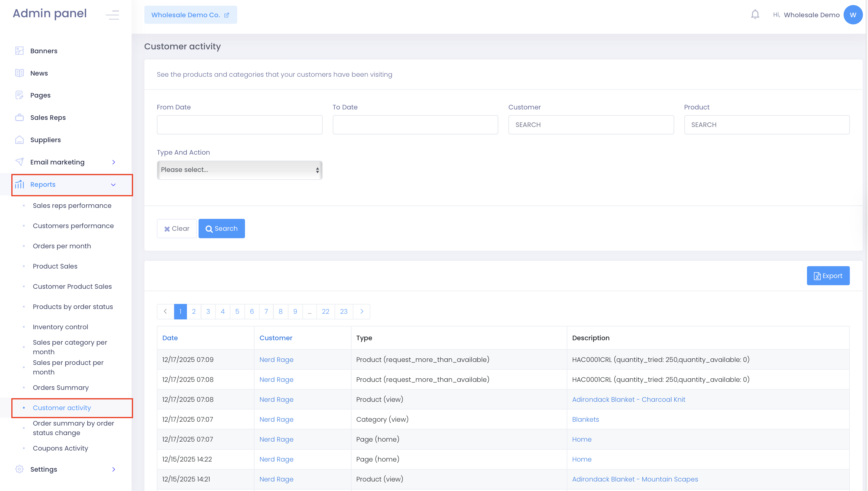Click the News sidebar icon
Viewport: 868px width, 491px height.
click(x=19, y=73)
